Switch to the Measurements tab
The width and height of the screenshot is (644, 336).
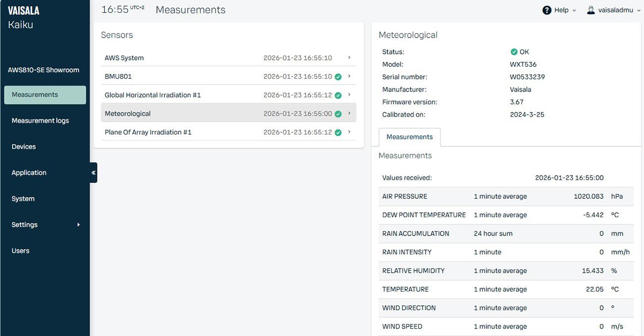click(x=409, y=138)
